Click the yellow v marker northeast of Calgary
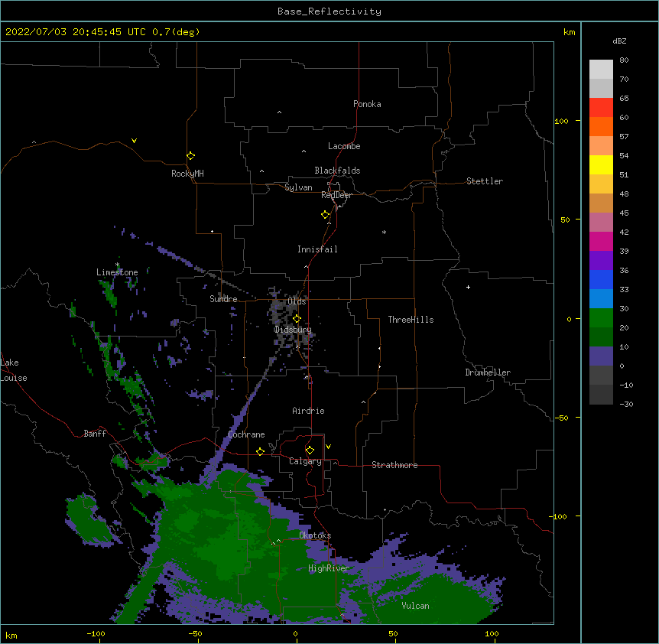Viewport: 659px width, 644px height. point(328,447)
